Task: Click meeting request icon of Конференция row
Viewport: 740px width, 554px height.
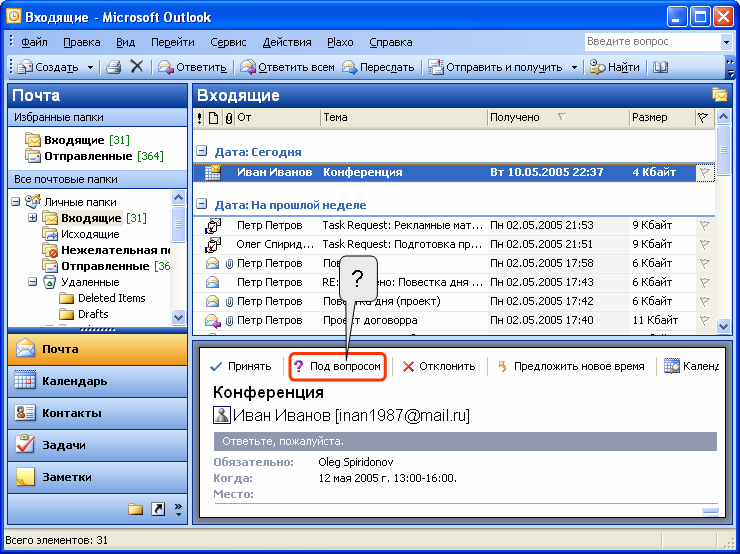Action: point(213,173)
